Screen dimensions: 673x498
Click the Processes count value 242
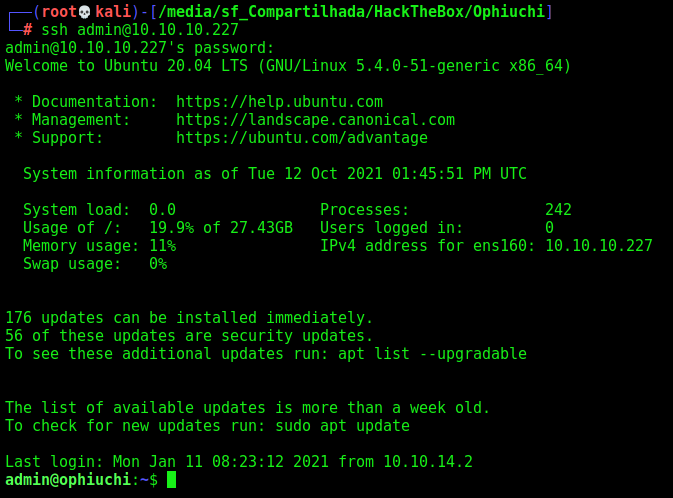click(558, 210)
